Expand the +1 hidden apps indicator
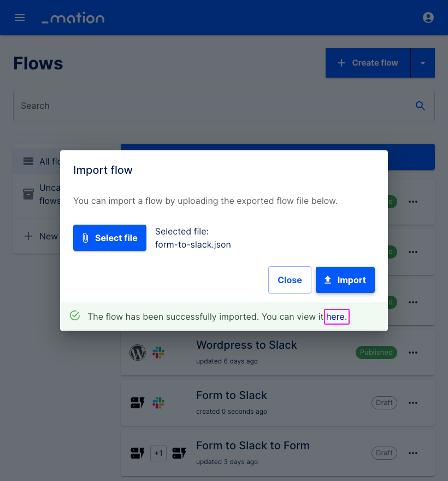Screen dimensions: 448x481 [158, 453]
